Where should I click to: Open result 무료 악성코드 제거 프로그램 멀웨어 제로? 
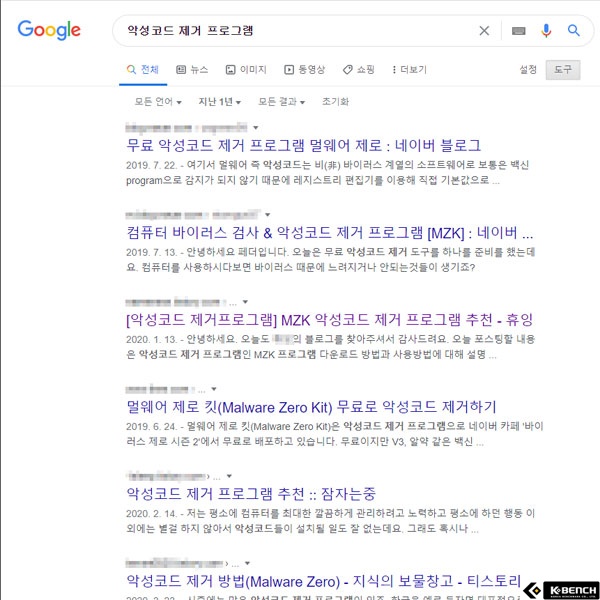[303, 145]
